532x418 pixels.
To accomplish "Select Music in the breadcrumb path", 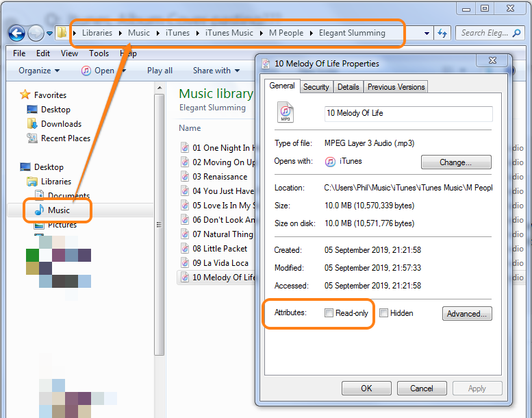I will click(139, 33).
